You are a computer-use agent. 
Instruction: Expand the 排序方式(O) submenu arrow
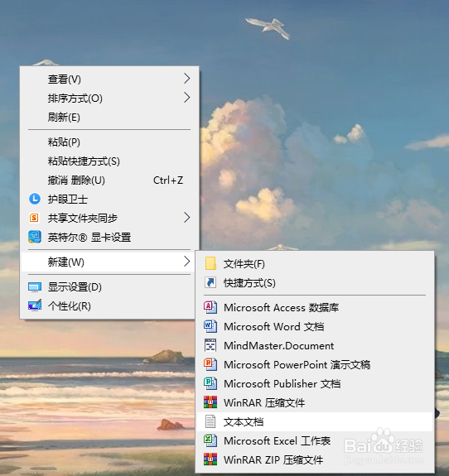tap(187, 98)
